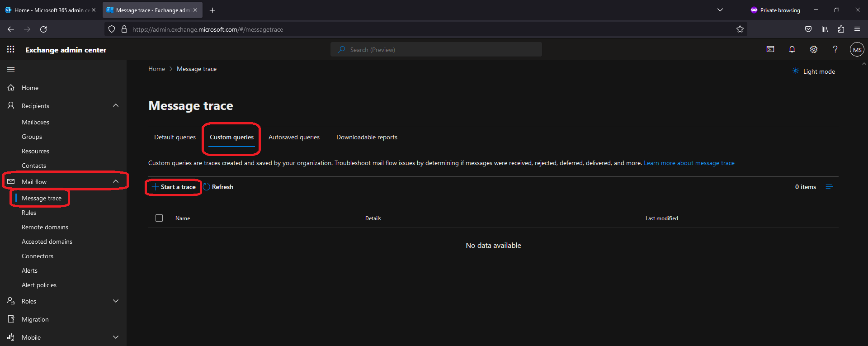Expand the Mobile section
This screenshot has height=346, width=868.
(116, 337)
